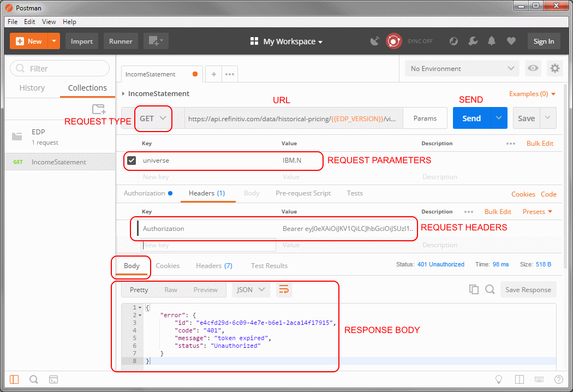Open the browse globe icon
The width and height of the screenshot is (573, 392).
click(x=453, y=41)
